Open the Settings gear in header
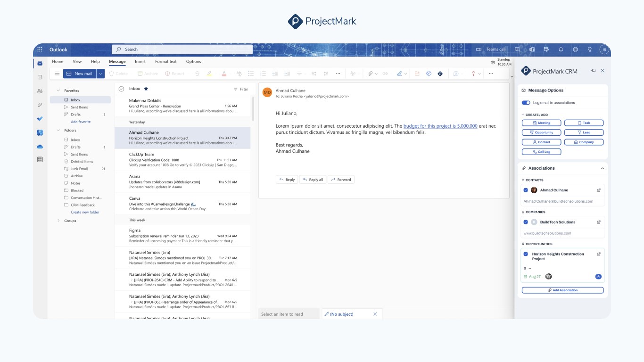The height and width of the screenshot is (362, 644). 575,49
